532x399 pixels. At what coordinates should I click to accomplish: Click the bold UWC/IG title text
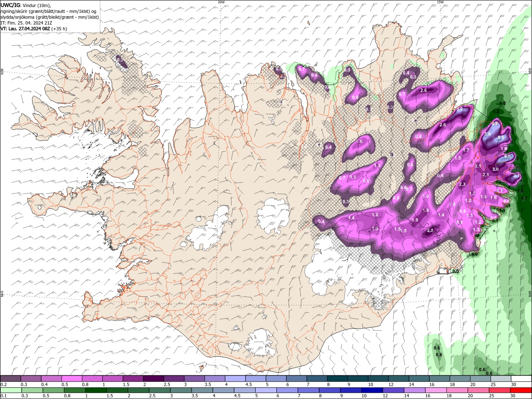point(10,5)
